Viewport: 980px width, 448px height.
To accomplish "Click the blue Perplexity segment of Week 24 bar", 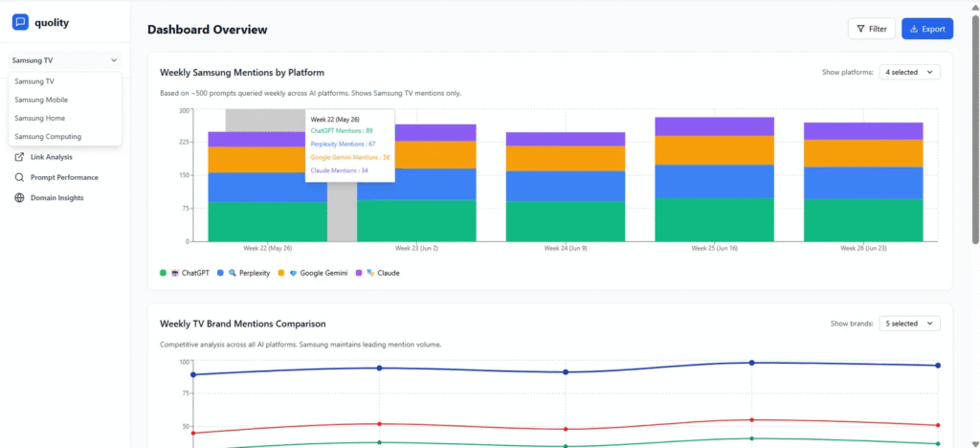I will (x=565, y=187).
